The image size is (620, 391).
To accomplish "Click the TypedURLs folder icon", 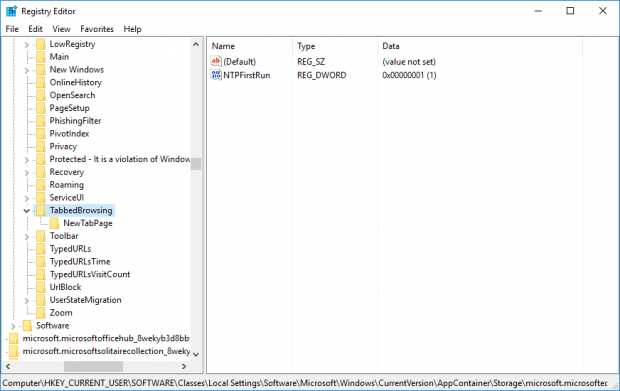I will click(41, 249).
